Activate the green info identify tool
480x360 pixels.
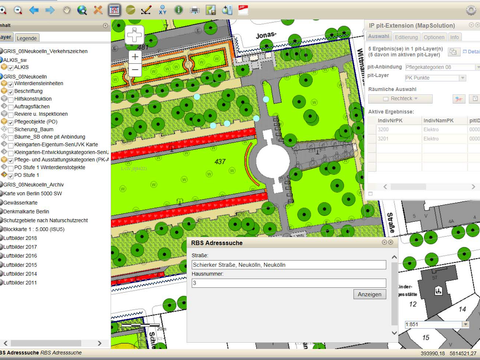point(179,10)
